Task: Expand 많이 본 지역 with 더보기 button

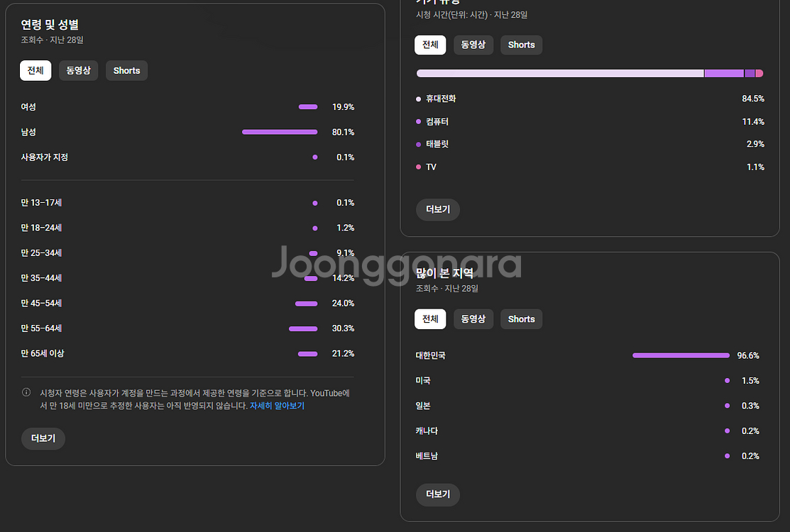Action: coord(437,494)
